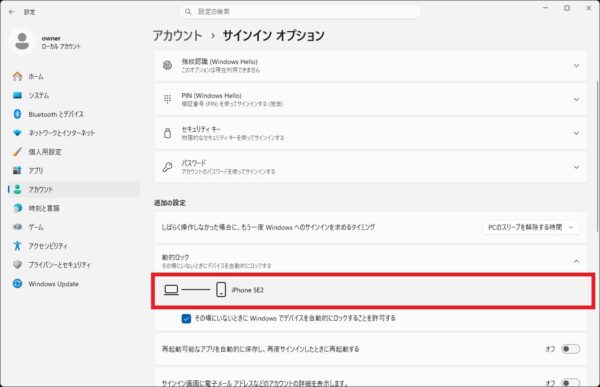The image size is (600, 387).
Task: Click the パスワード option title
Action: point(194,163)
